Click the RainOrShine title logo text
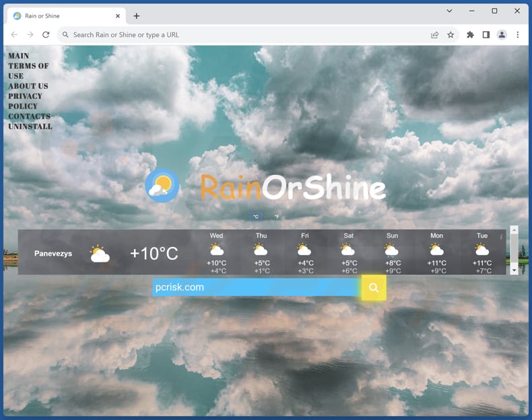 293,187
